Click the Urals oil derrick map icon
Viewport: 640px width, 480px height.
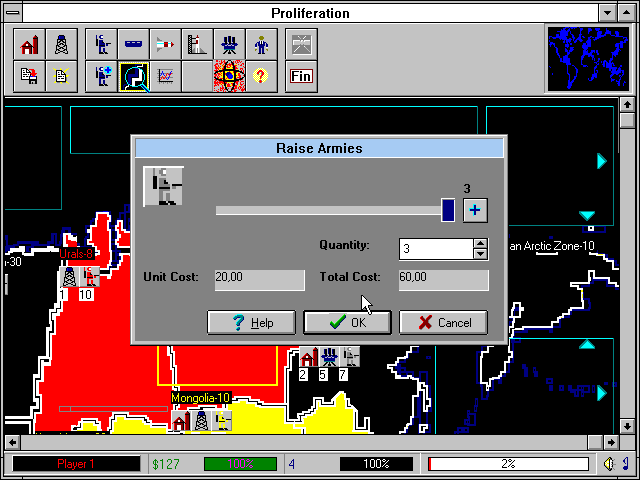click(x=69, y=277)
